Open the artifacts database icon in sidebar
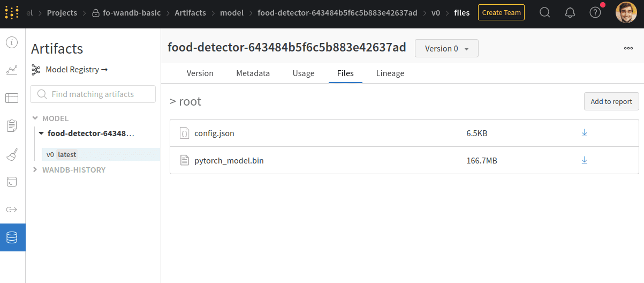The height and width of the screenshot is (283, 644). 12,237
